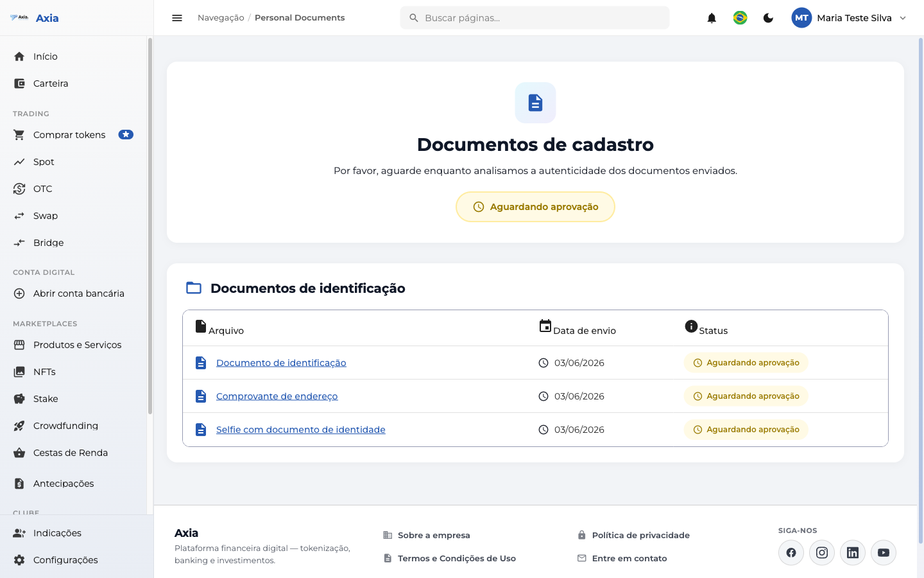Click the blue document icon above title
The image size is (924, 578).
[x=535, y=103]
